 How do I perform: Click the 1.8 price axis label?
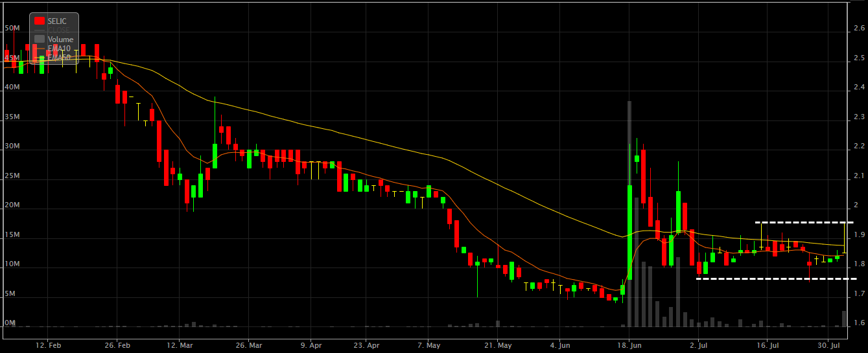(x=860, y=264)
